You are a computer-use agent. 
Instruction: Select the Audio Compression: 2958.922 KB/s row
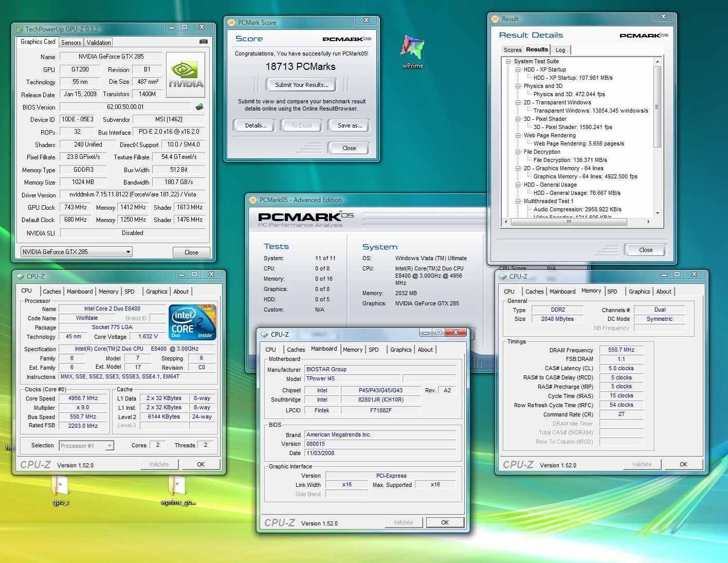[x=577, y=209]
